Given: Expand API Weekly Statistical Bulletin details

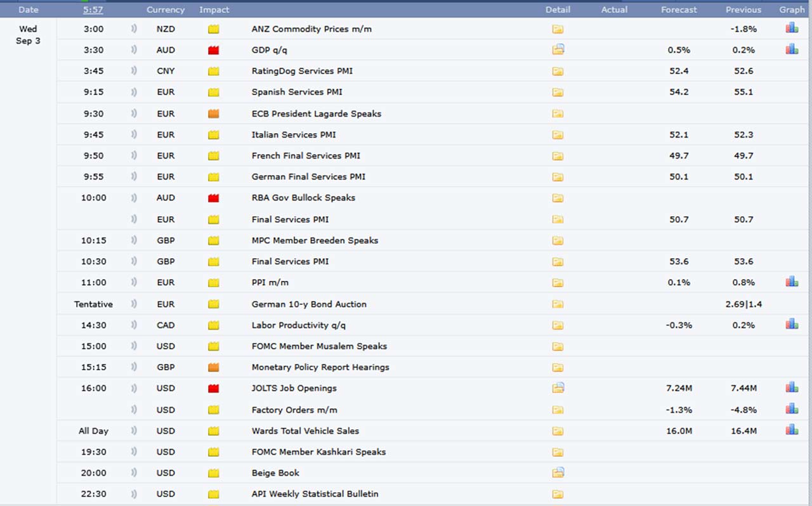Looking at the screenshot, I should tap(558, 494).
